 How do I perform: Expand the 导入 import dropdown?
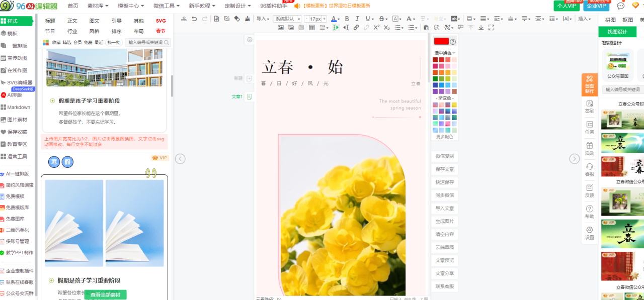pos(263,19)
